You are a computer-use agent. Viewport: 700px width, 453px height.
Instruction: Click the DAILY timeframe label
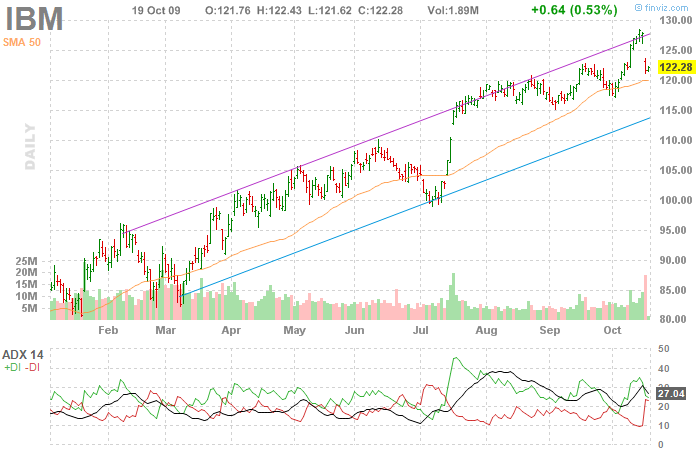tap(30, 146)
